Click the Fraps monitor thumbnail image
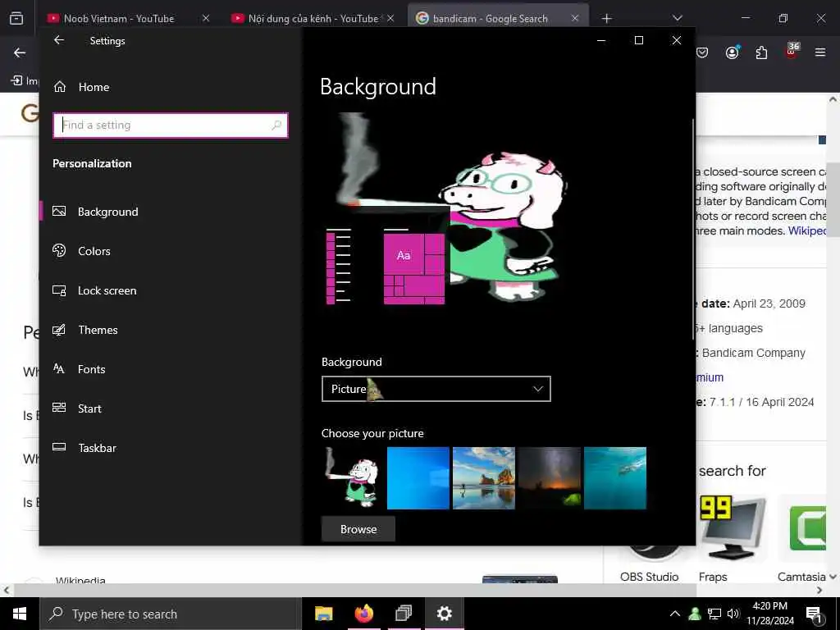 tap(733, 528)
